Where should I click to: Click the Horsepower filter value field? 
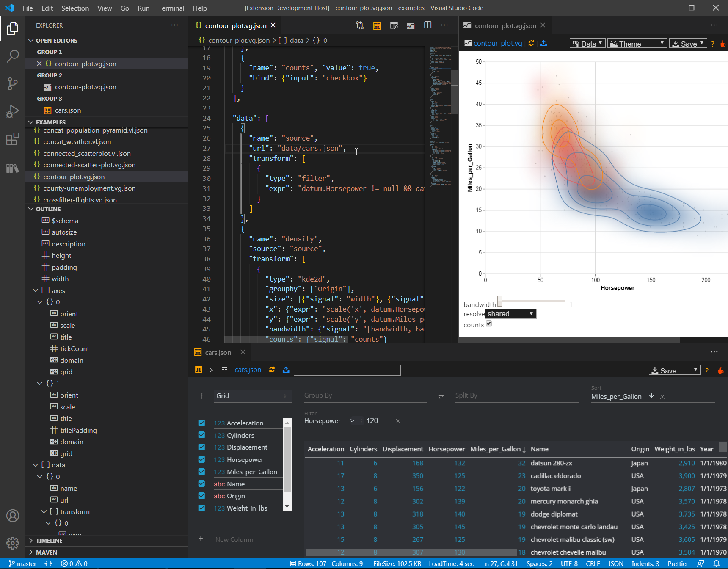[x=379, y=421]
